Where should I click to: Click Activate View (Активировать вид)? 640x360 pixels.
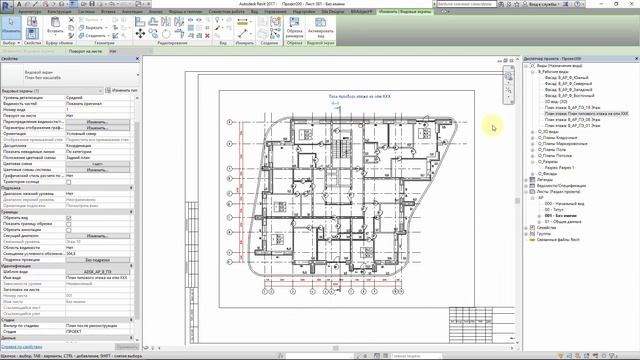coord(320,27)
